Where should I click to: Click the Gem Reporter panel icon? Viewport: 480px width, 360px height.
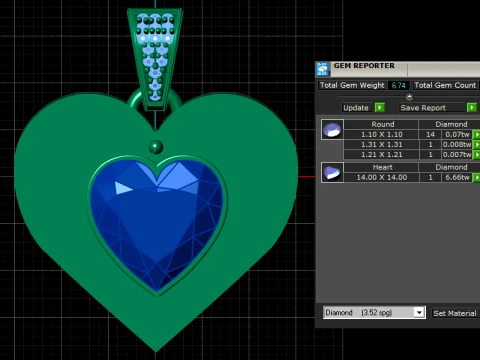pyautogui.click(x=322, y=69)
